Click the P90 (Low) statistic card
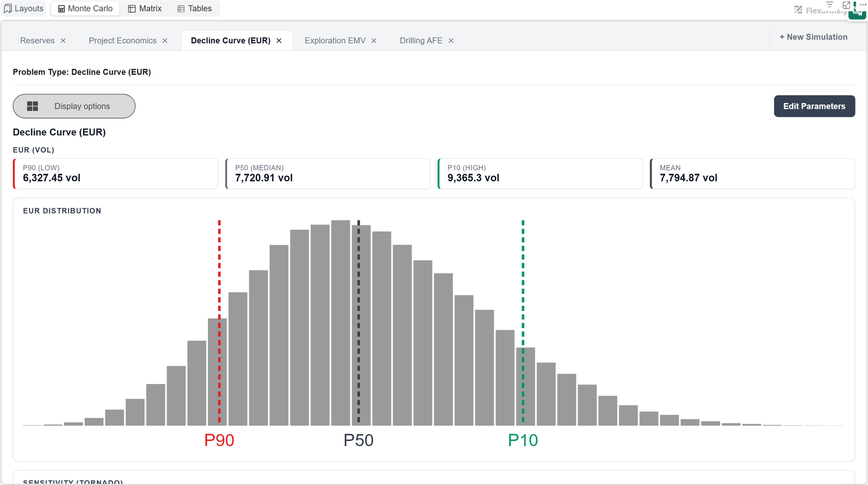The image size is (868, 485). 115,174
